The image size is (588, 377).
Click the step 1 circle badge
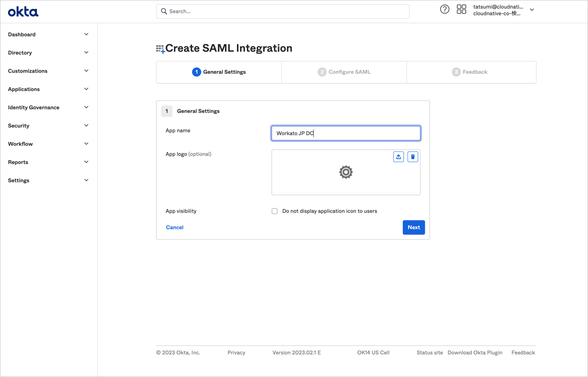pos(196,71)
